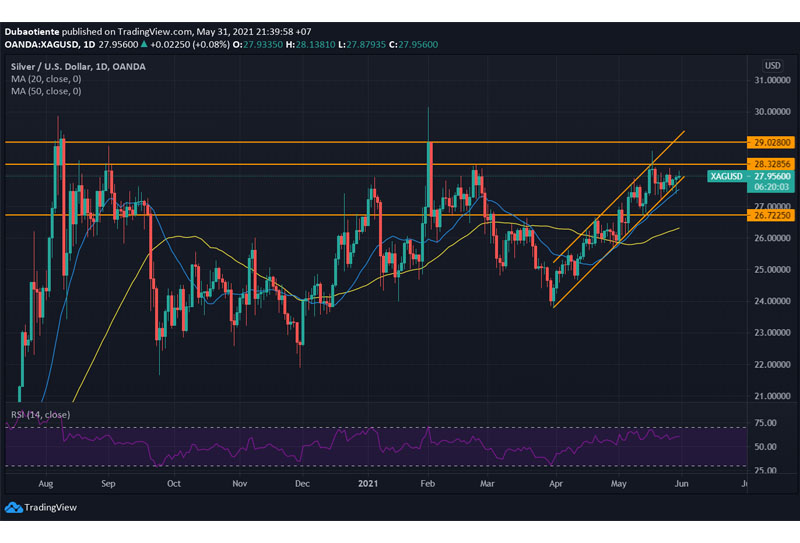Select the 29.02800 price level label

click(771, 142)
